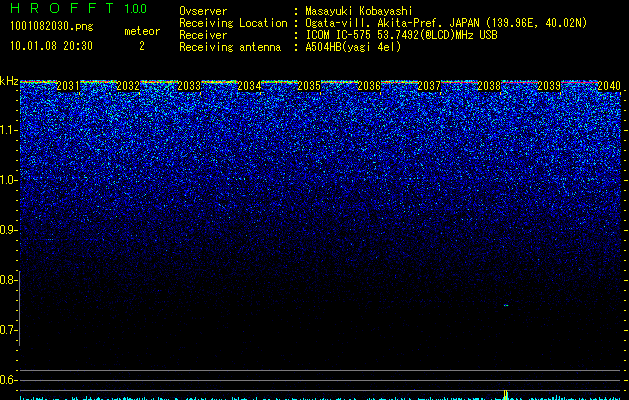
Task: Click the Ovserver field label
Action: pos(203,11)
